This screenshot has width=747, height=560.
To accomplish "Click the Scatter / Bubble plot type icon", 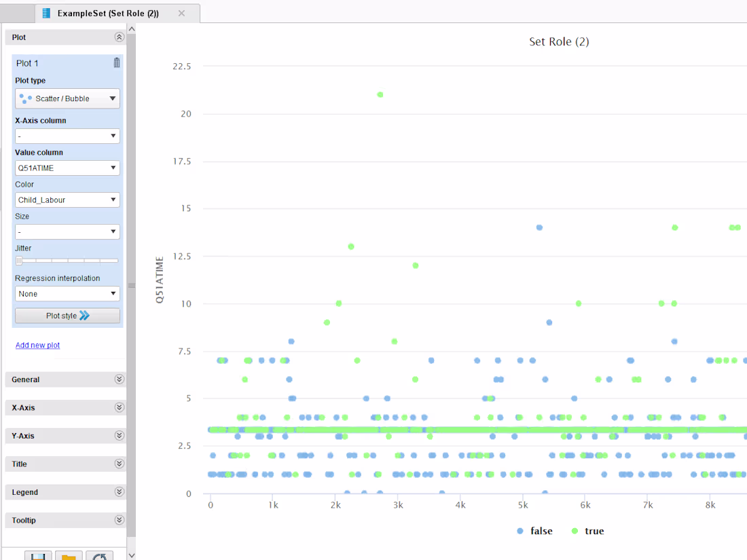I will click(x=25, y=98).
